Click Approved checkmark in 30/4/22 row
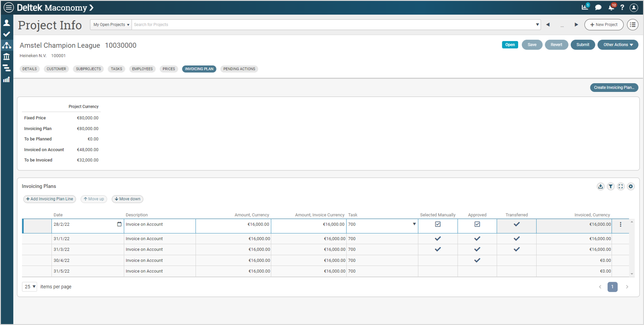The height and width of the screenshot is (325, 644). click(477, 260)
